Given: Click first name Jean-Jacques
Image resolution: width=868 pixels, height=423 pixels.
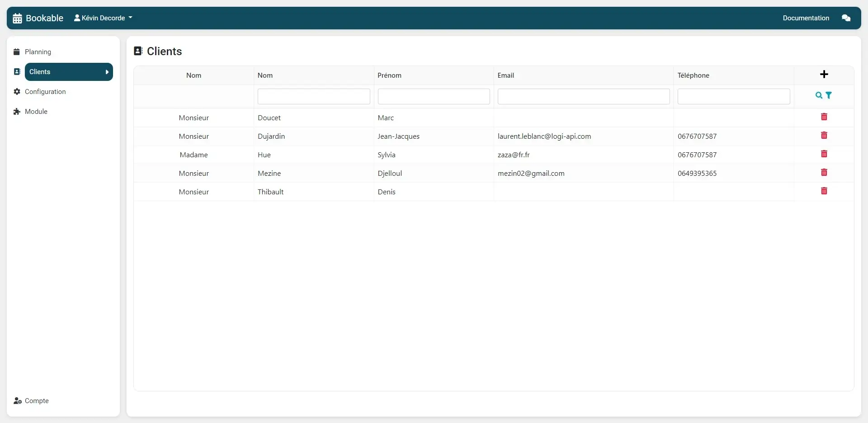Looking at the screenshot, I should tap(398, 136).
